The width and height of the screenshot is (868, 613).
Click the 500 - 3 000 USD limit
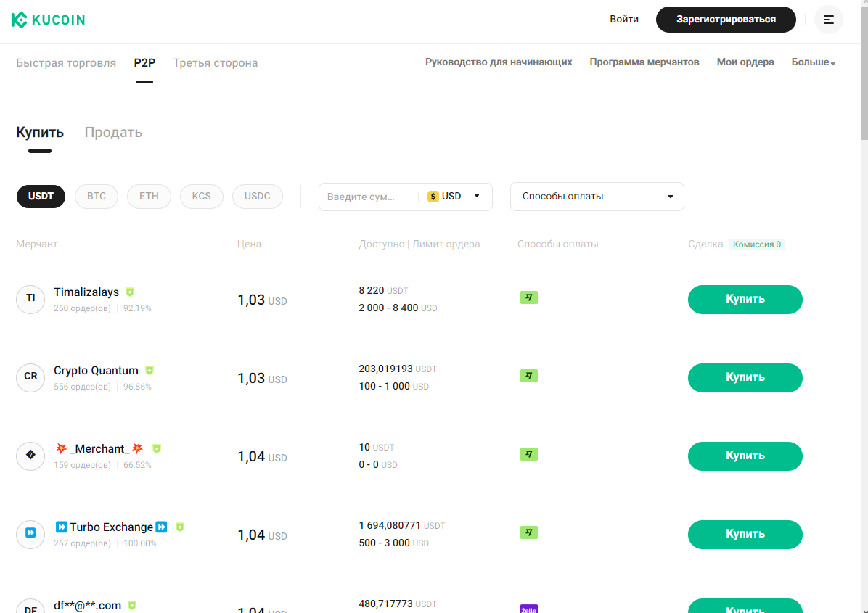click(x=393, y=543)
